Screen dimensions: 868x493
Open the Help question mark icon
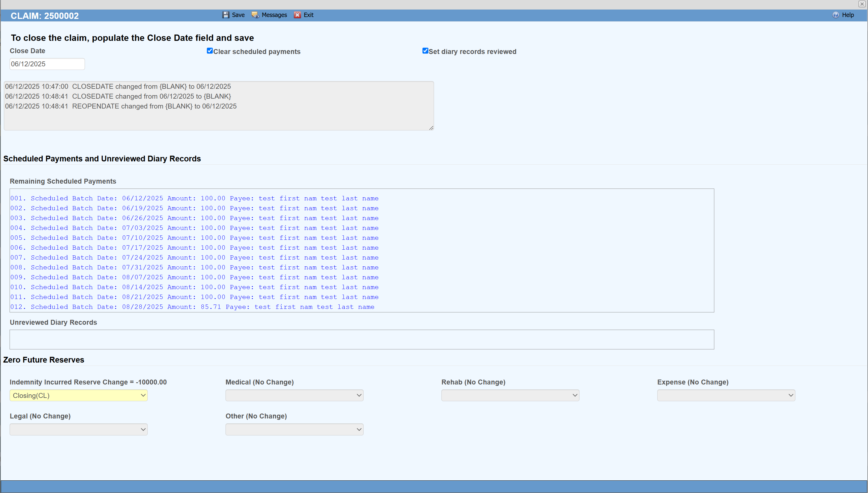[x=836, y=15]
